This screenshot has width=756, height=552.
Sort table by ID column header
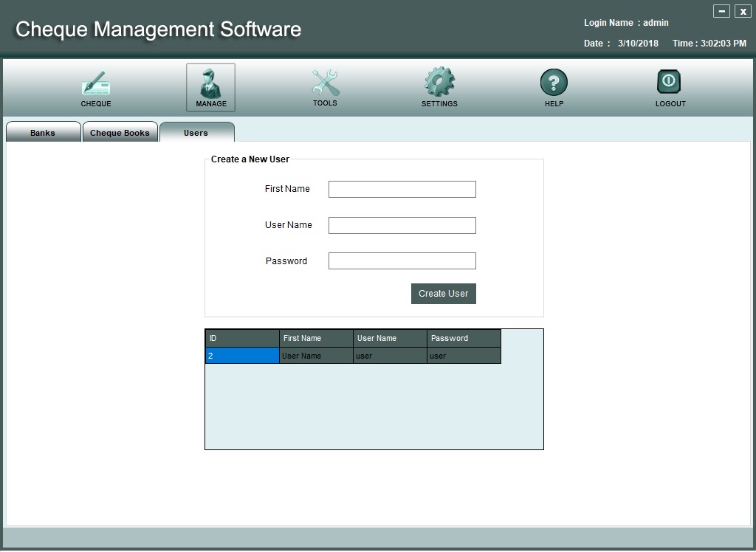[x=242, y=338]
